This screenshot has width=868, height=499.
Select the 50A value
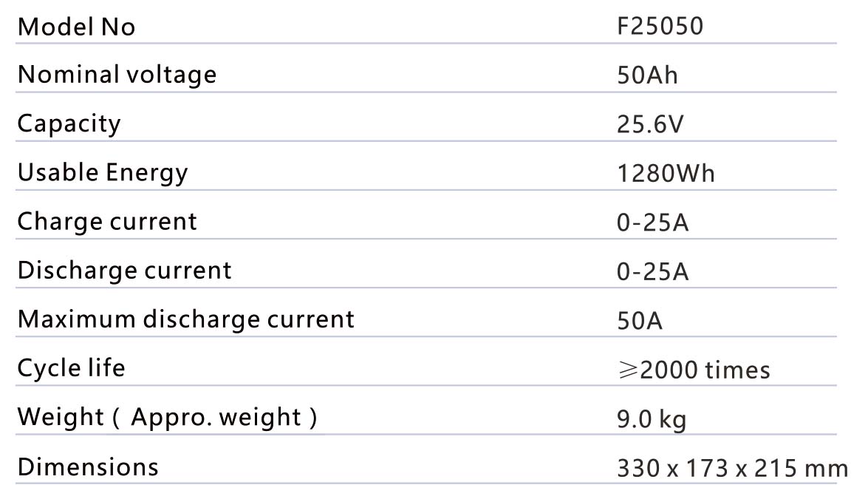click(640, 321)
